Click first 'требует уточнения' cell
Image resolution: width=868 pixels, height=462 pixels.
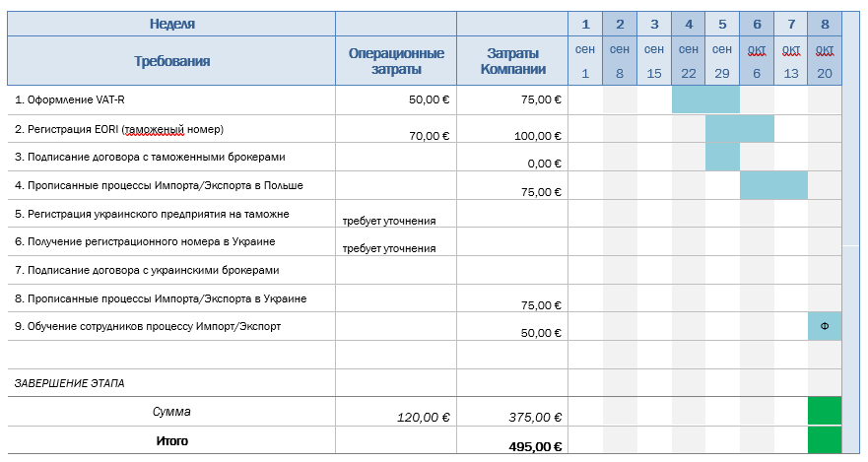click(396, 214)
